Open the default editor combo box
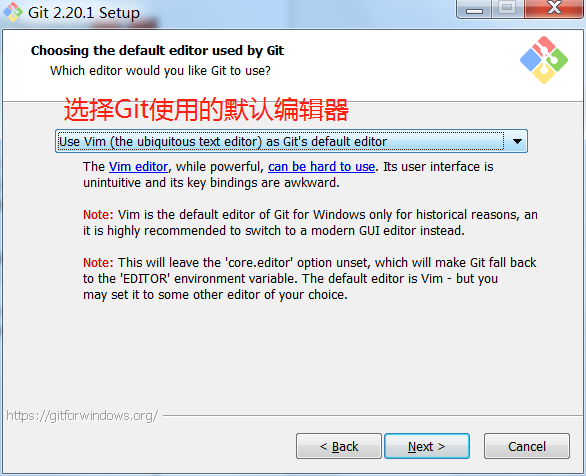Viewport: 586px width, 476px height. tap(291, 141)
